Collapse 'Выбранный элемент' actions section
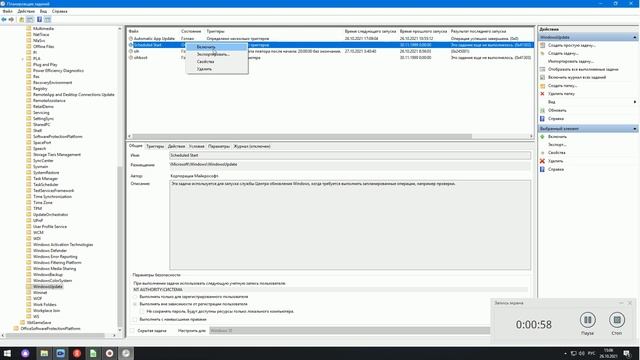Viewport: 640px width, 360px height. [x=635, y=129]
